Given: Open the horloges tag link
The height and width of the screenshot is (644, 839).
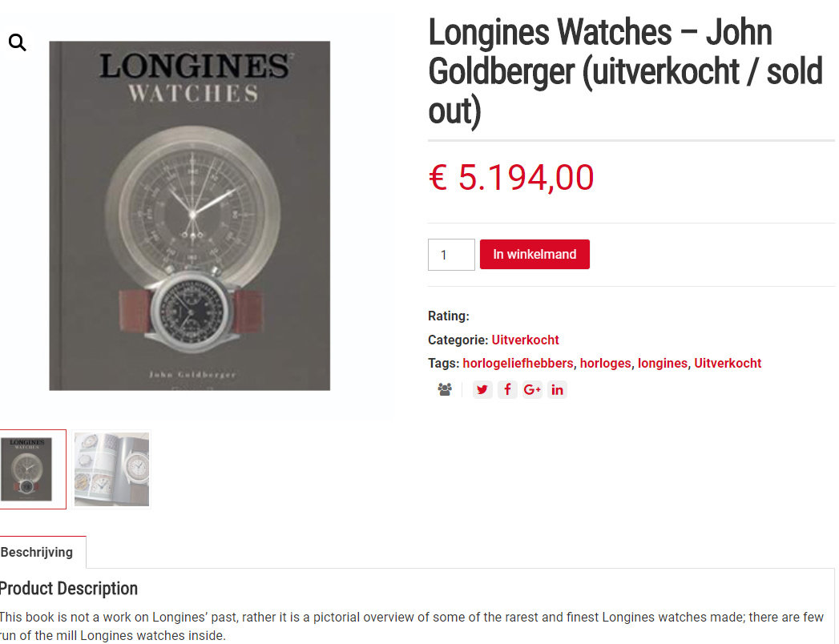Looking at the screenshot, I should (605, 363).
